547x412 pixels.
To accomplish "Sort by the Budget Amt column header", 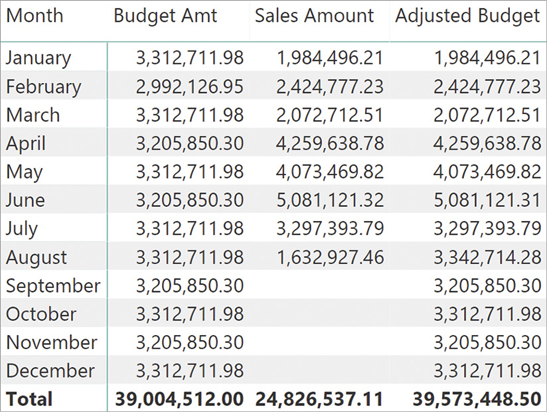I will [x=165, y=17].
